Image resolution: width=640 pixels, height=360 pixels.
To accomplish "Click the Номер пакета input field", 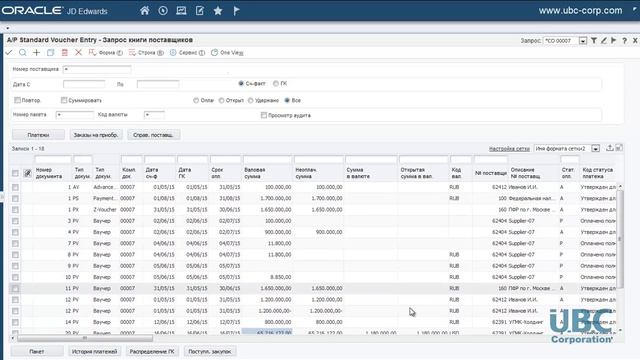I will pos(75,115).
